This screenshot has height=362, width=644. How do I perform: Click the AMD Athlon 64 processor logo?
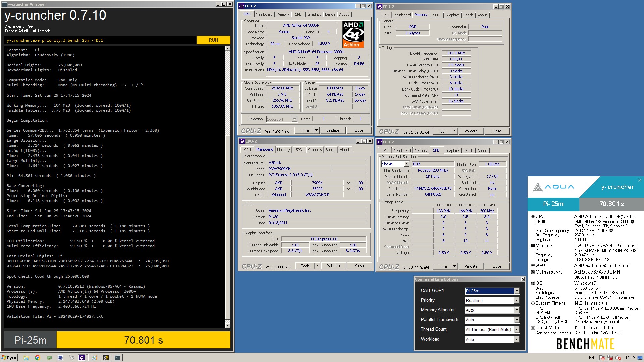[353, 35]
